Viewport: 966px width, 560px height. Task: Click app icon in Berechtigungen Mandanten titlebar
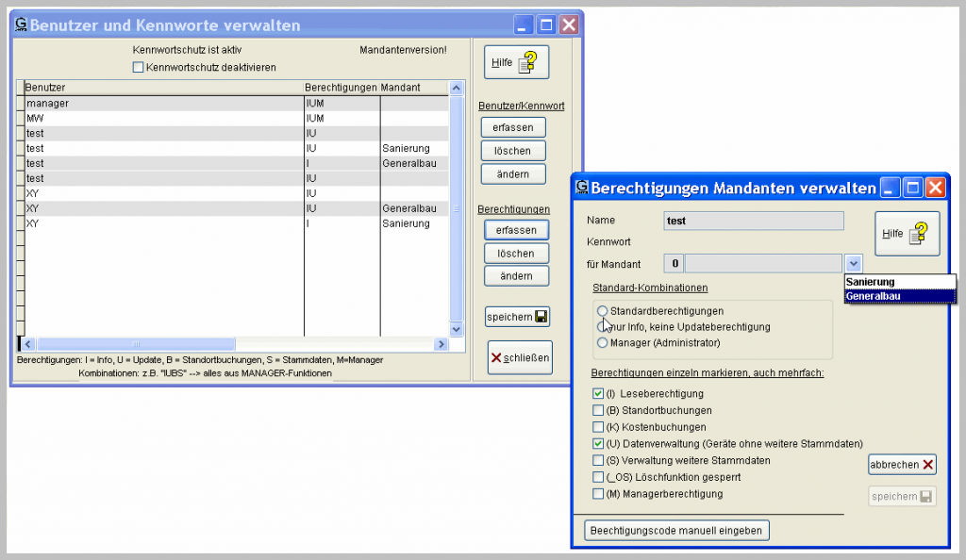click(x=581, y=188)
